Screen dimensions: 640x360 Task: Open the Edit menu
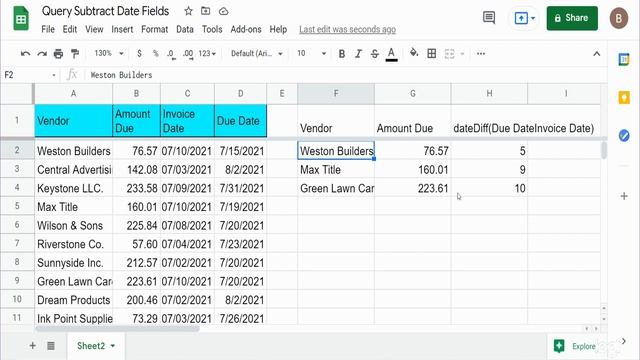coord(70,29)
